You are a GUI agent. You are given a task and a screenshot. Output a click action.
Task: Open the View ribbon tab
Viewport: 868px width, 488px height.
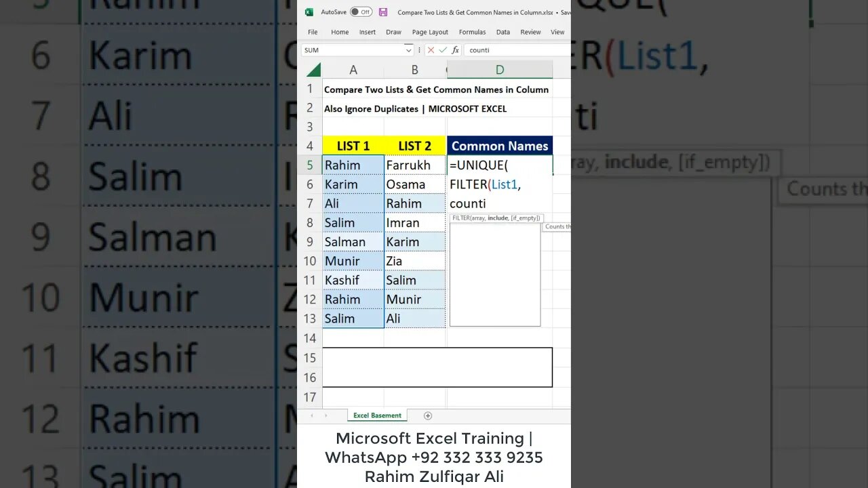click(557, 32)
